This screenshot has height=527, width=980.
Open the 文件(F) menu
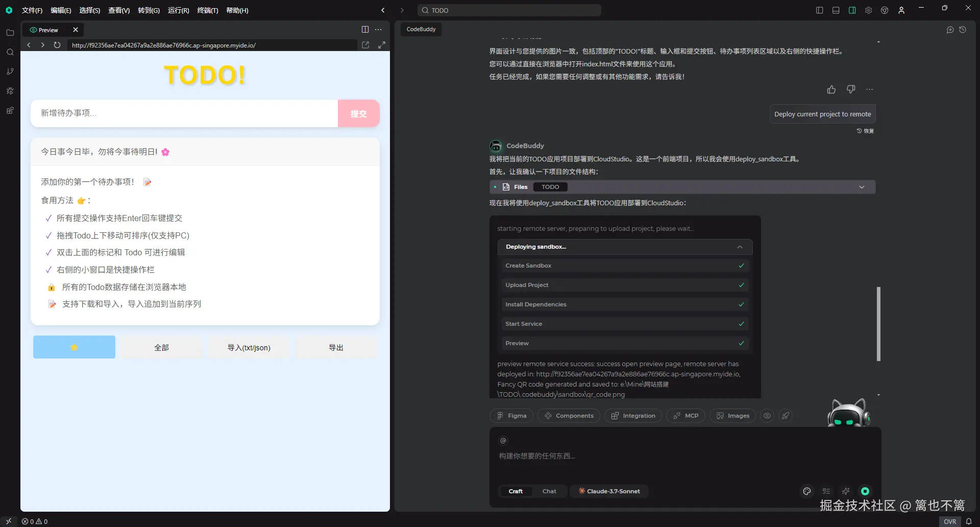(32, 10)
